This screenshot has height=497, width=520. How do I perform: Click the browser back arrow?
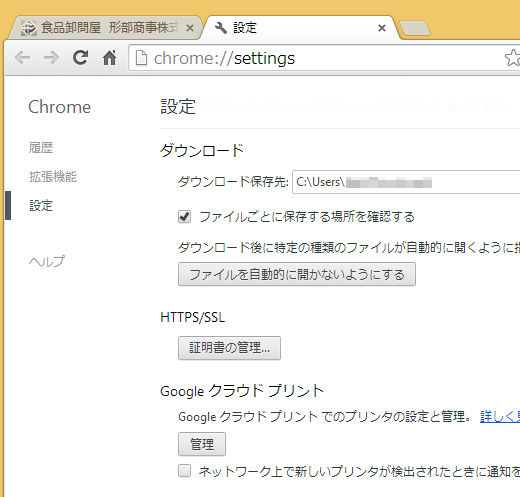coord(23,58)
